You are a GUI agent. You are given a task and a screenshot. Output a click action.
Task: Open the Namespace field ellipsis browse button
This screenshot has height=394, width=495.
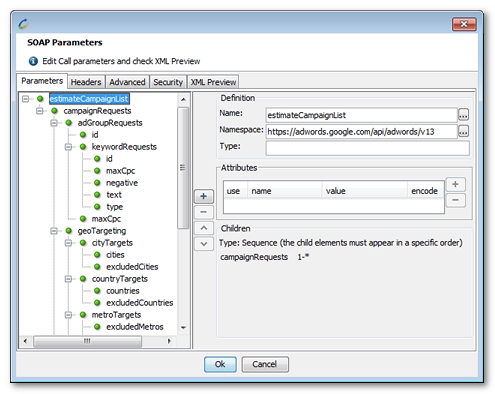tap(463, 131)
